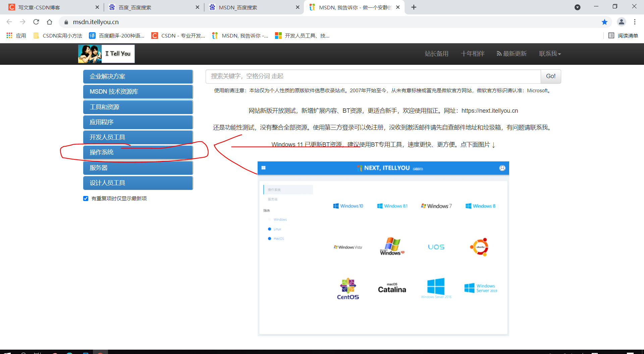Image resolution: width=644 pixels, height=354 pixels.
Task: Open the 开发人员工具 Microsoft bookmark
Action: (302, 36)
